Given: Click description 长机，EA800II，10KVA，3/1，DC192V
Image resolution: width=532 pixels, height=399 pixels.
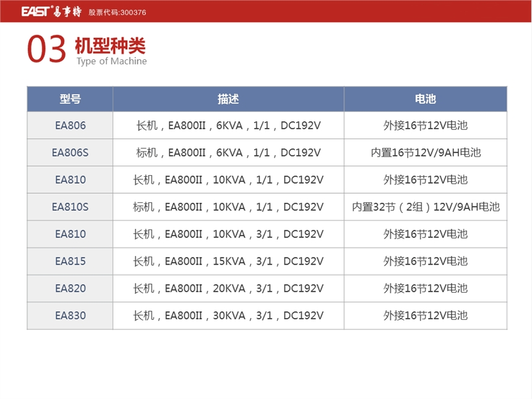Looking at the screenshot, I should pos(228,234).
